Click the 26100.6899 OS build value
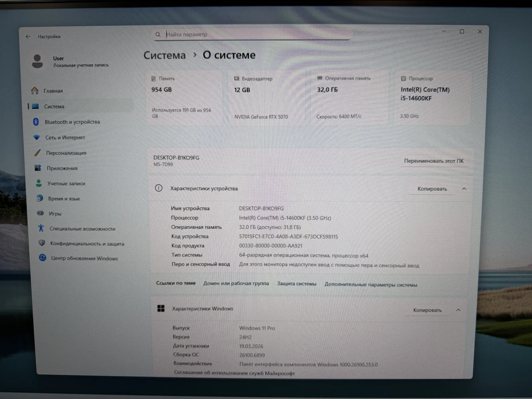This screenshot has width=532, height=399. click(252, 355)
